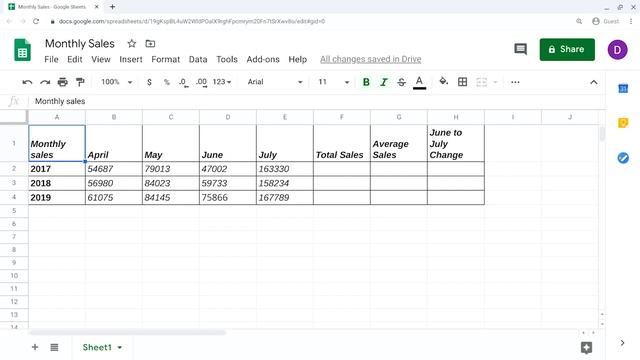The width and height of the screenshot is (640, 360).
Task: Open the Add-ons menu
Action: tap(263, 60)
